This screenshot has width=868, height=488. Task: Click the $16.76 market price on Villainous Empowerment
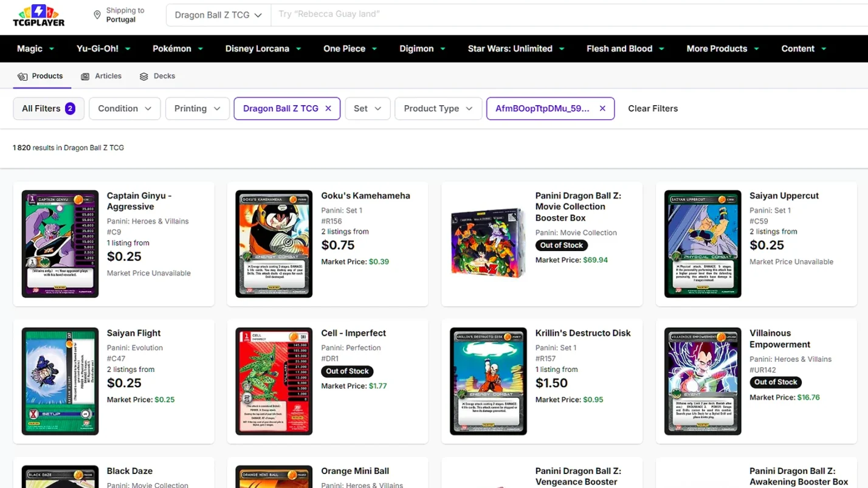(808, 397)
